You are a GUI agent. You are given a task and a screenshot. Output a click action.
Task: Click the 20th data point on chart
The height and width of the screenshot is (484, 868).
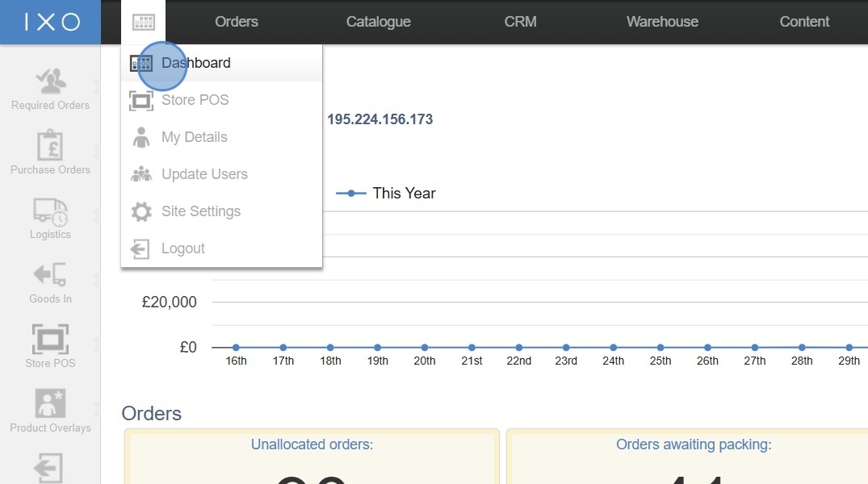[425, 348]
